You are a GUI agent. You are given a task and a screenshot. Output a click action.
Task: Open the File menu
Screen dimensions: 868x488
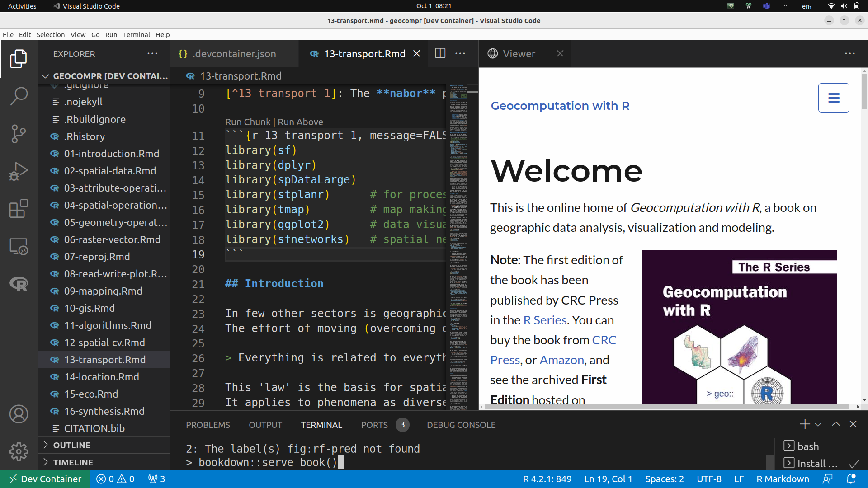pos(8,35)
